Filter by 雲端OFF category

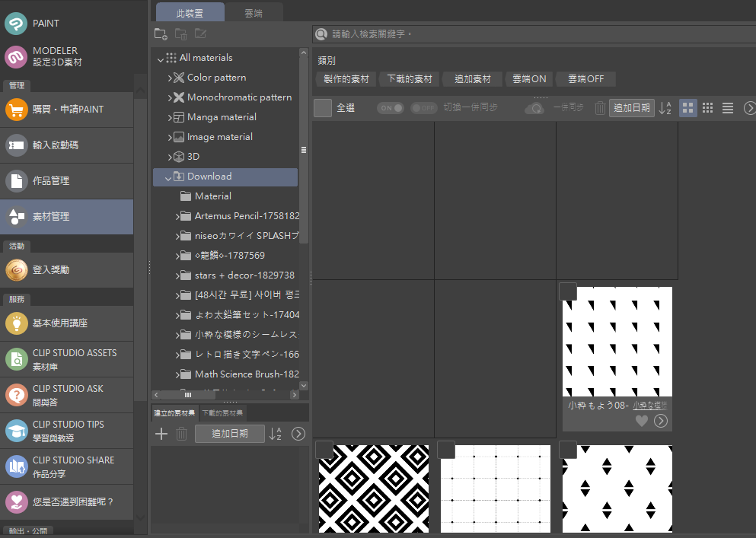click(x=585, y=79)
